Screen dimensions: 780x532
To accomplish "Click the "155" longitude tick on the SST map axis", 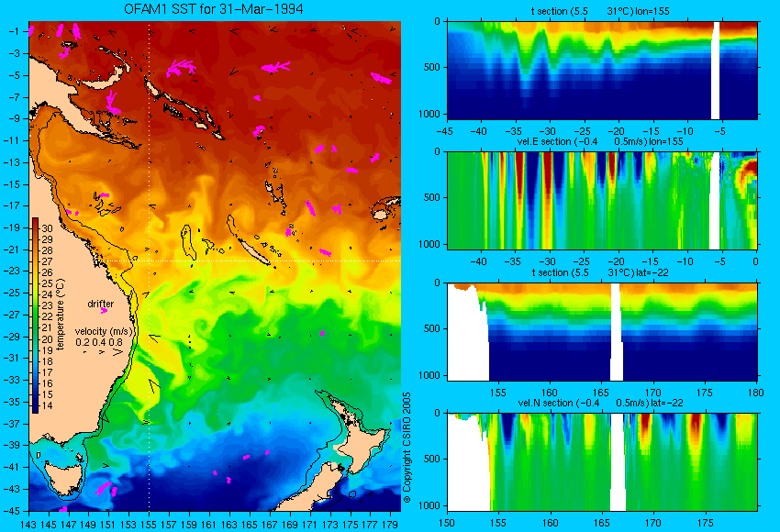I will pos(149,524).
